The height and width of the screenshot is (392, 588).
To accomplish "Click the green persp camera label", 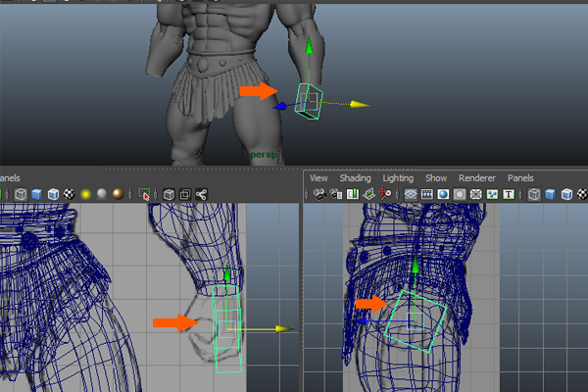I will 265,155.
